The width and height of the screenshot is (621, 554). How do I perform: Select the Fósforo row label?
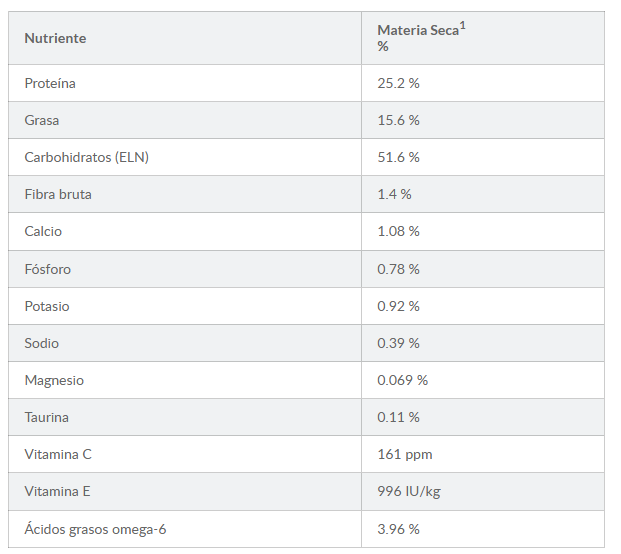[x=48, y=269]
